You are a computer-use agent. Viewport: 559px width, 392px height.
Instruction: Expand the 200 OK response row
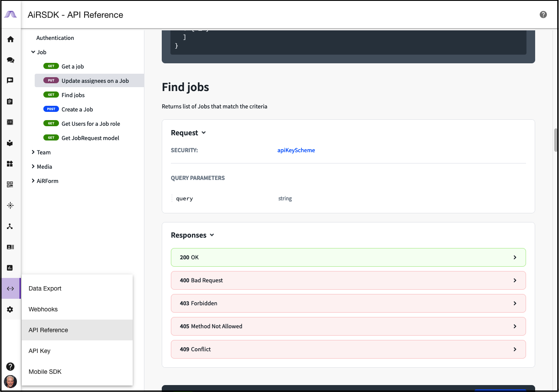coord(348,257)
